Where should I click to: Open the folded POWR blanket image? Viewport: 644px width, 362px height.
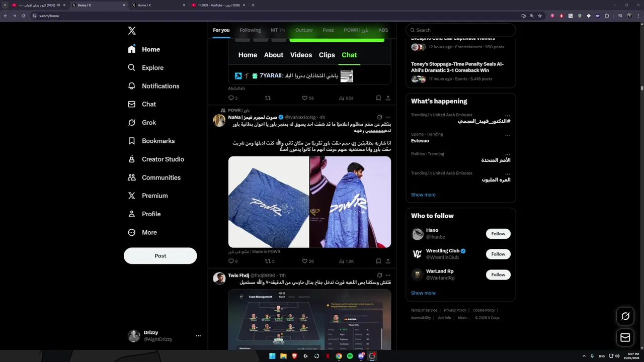click(x=269, y=202)
